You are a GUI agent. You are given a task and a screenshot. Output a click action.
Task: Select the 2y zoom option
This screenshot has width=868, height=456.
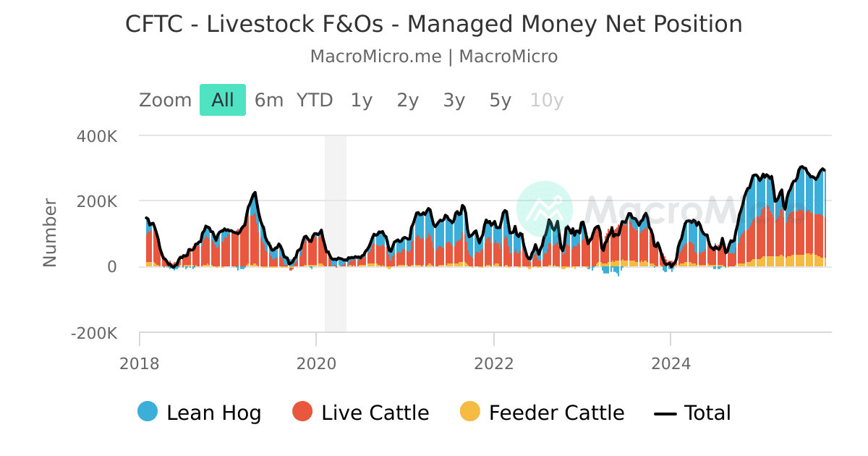coord(408,100)
